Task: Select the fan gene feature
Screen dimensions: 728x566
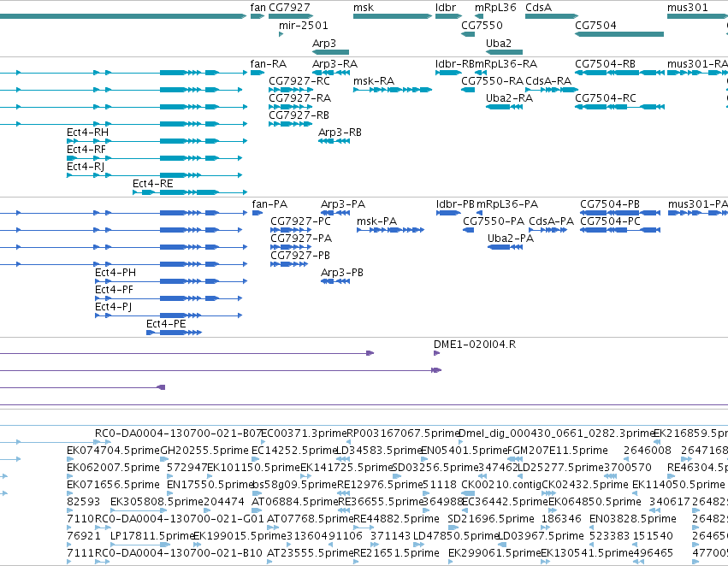Action: pyautogui.click(x=257, y=16)
